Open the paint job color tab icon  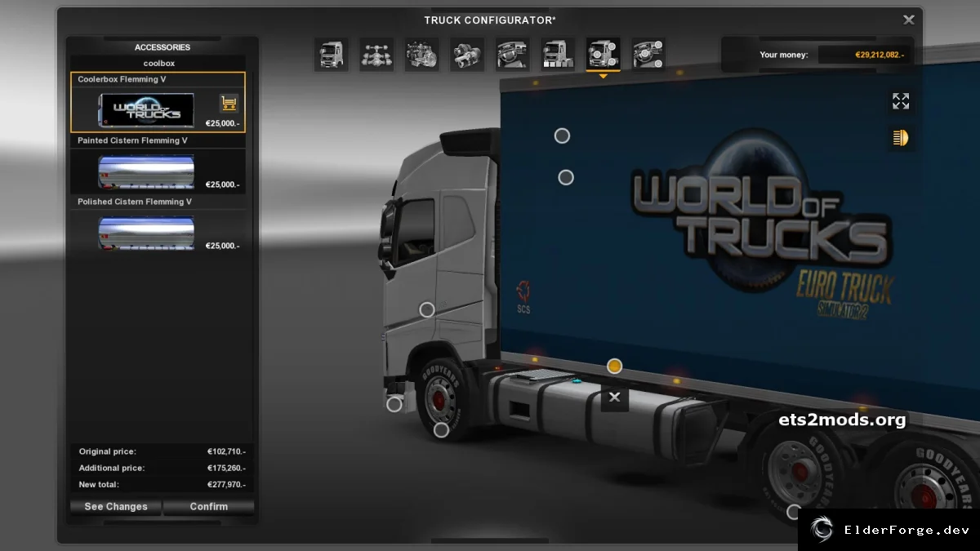(x=558, y=55)
